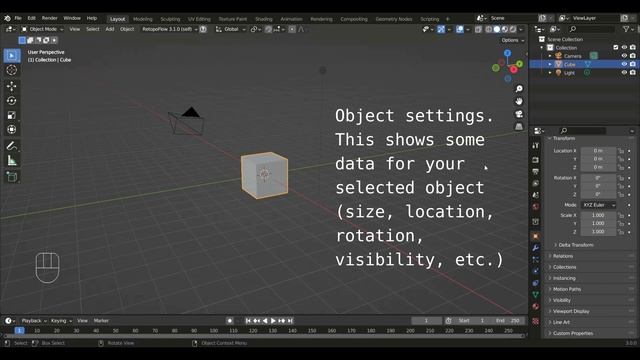Open the Add menu in viewport header
This screenshot has width=640, height=360.
pyautogui.click(x=110, y=29)
